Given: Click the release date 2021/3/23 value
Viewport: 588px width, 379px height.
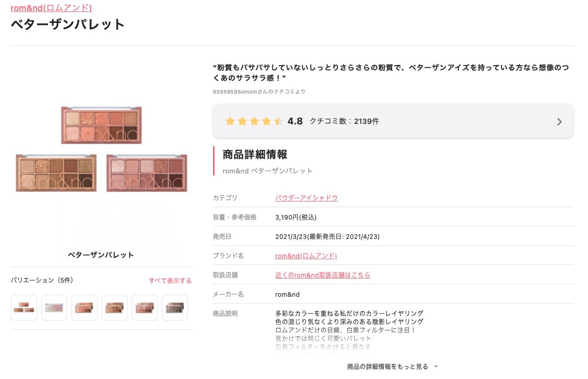Looking at the screenshot, I should 328,237.
